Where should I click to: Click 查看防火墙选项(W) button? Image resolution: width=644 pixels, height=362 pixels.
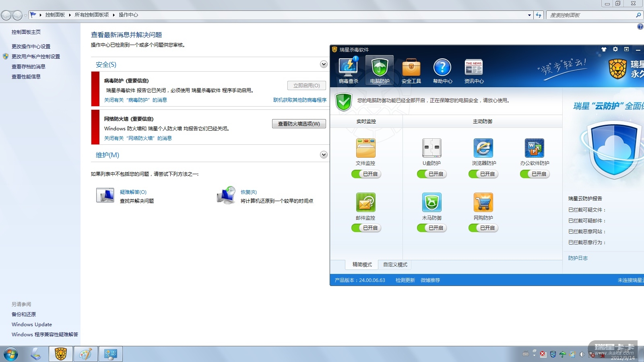tap(299, 124)
